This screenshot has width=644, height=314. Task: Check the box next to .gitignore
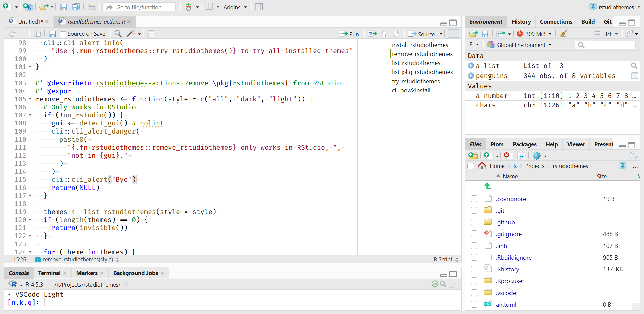click(474, 234)
